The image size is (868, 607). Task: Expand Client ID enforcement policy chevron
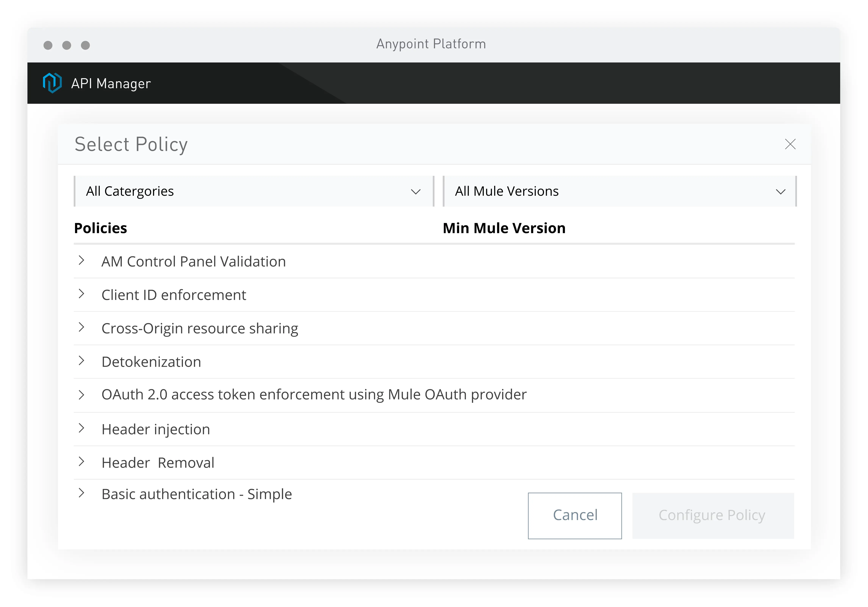tap(81, 294)
